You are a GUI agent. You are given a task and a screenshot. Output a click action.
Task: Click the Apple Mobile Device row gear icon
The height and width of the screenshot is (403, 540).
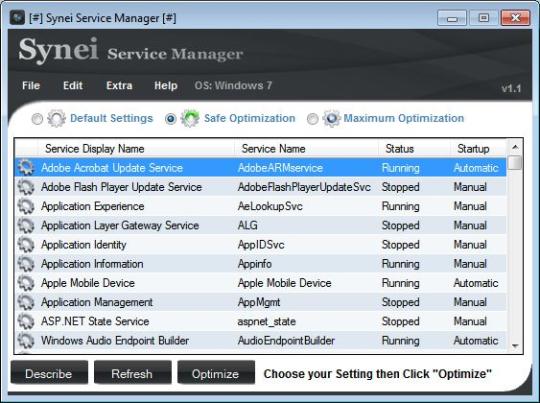pos(26,283)
